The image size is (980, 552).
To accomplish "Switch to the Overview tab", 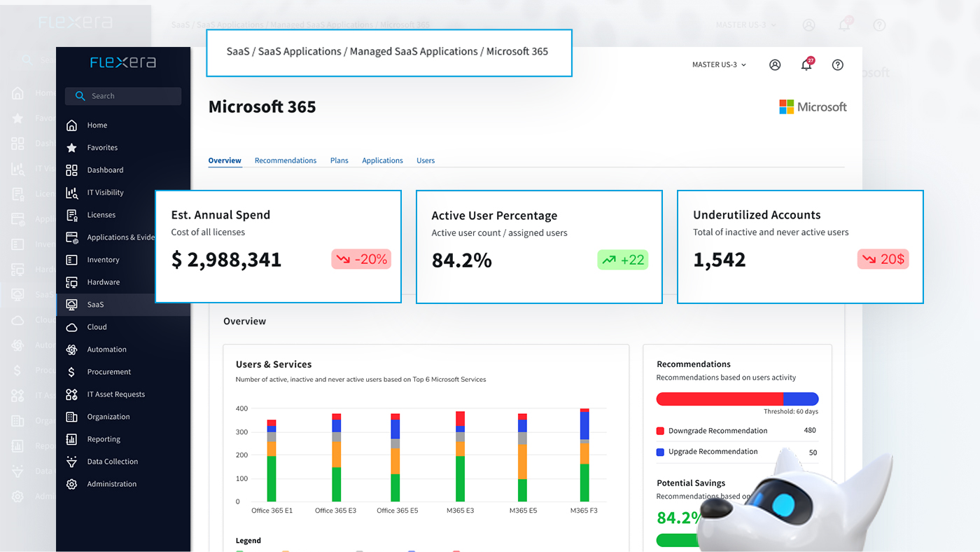I will click(225, 160).
